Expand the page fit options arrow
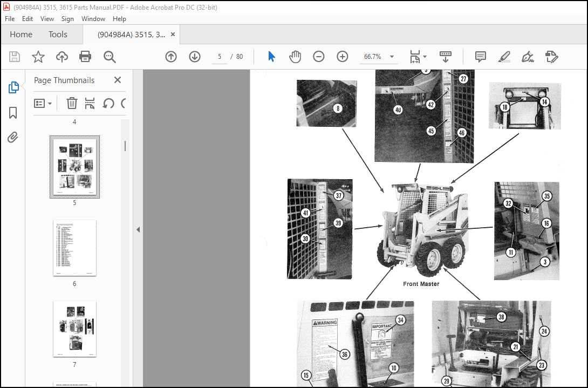The width and height of the screenshot is (588, 388). click(x=425, y=57)
